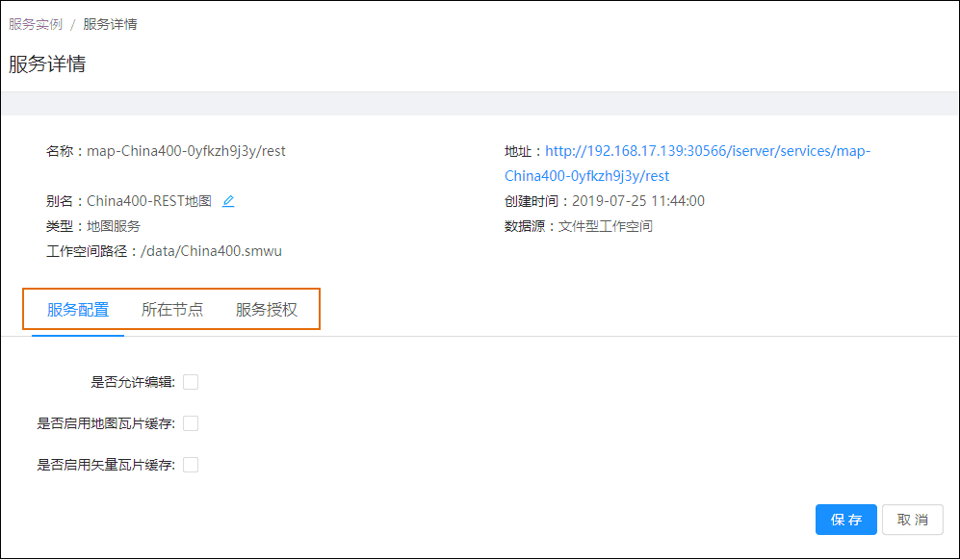The image size is (960, 560).
Task: Click the type value 地图服务
Action: click(x=114, y=227)
